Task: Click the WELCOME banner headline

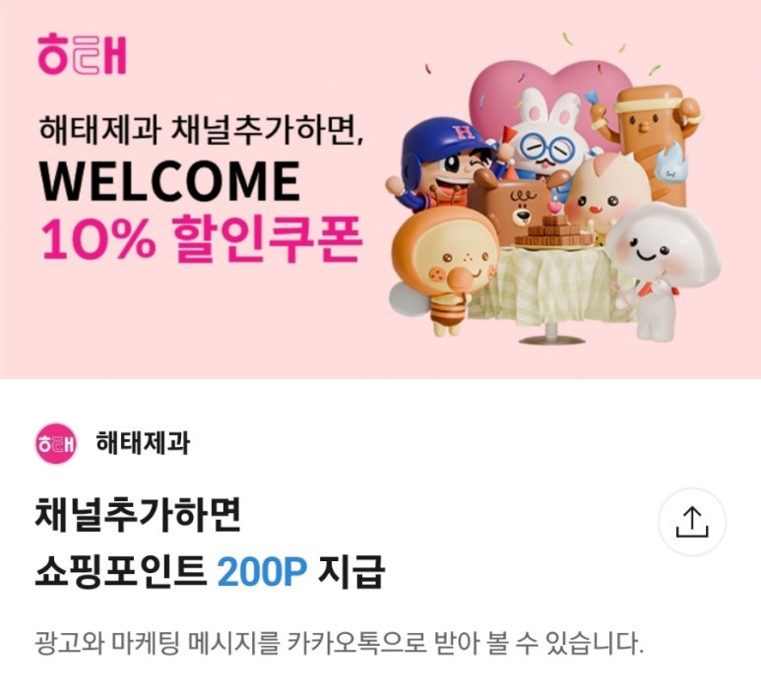Action: (x=169, y=181)
